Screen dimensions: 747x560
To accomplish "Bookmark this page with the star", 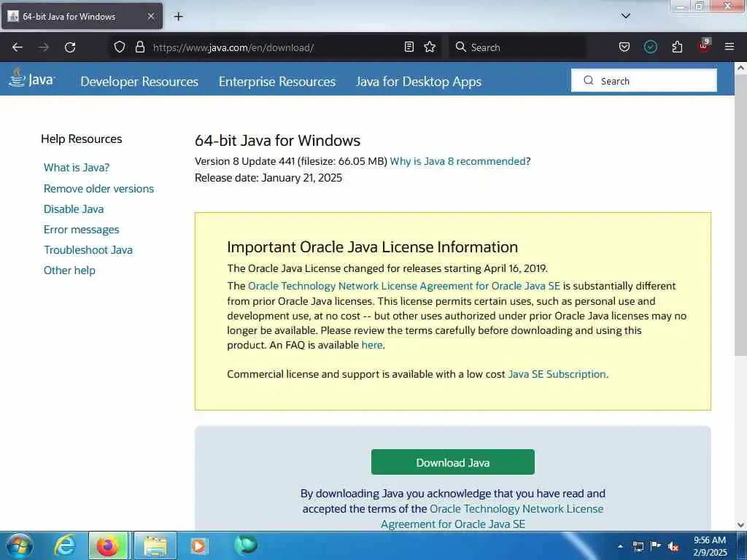I will tap(430, 47).
